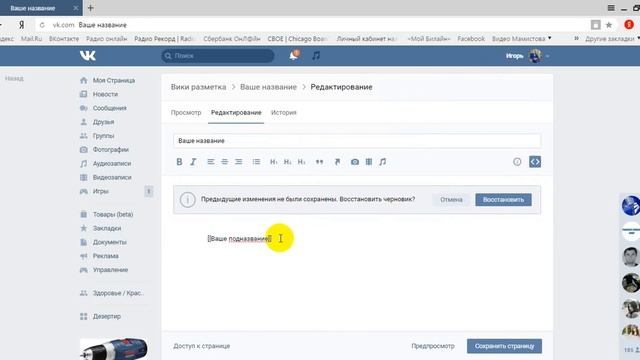Align text to the right
Image resolution: width=640 pixels, height=360 pixels.
click(238, 162)
